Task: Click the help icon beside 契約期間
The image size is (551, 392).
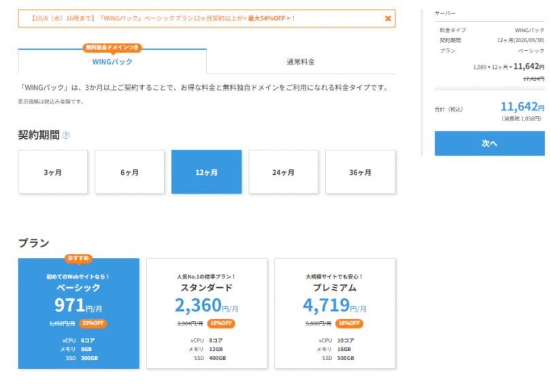Action: pos(66,135)
